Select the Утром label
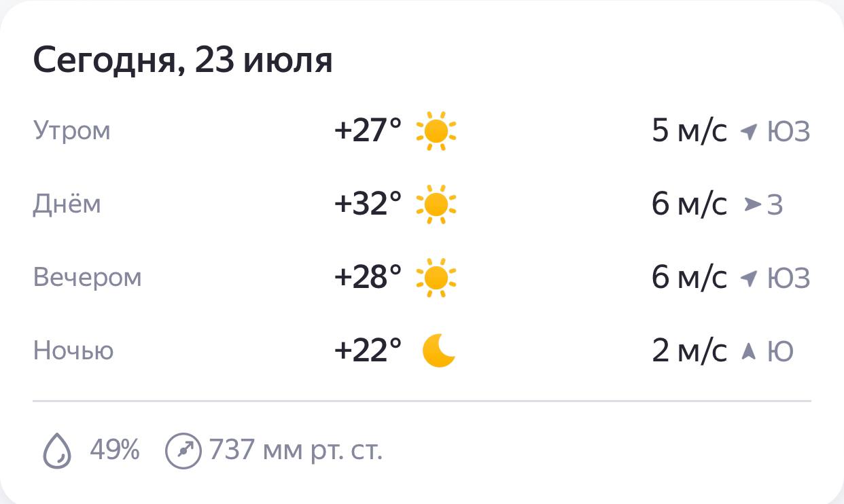This screenshot has width=844, height=504. (71, 130)
